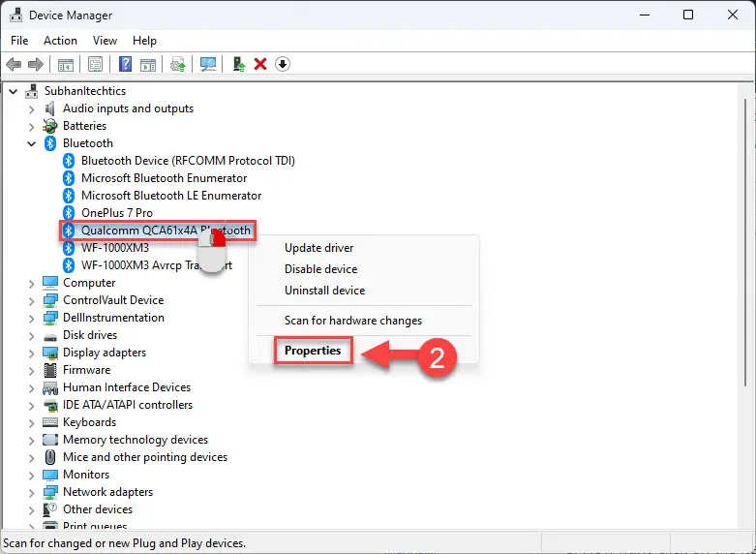
Task: Expand the DellInstrumentation category
Action: (31, 319)
